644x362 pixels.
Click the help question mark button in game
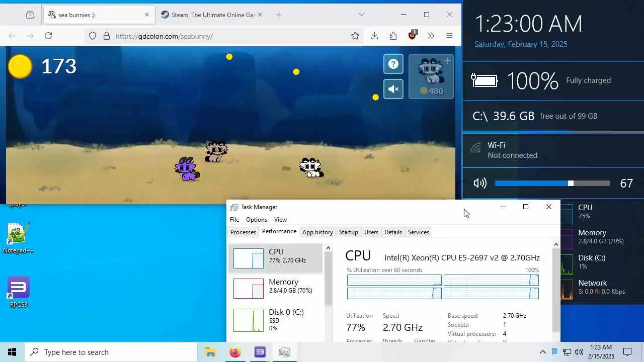tap(393, 64)
